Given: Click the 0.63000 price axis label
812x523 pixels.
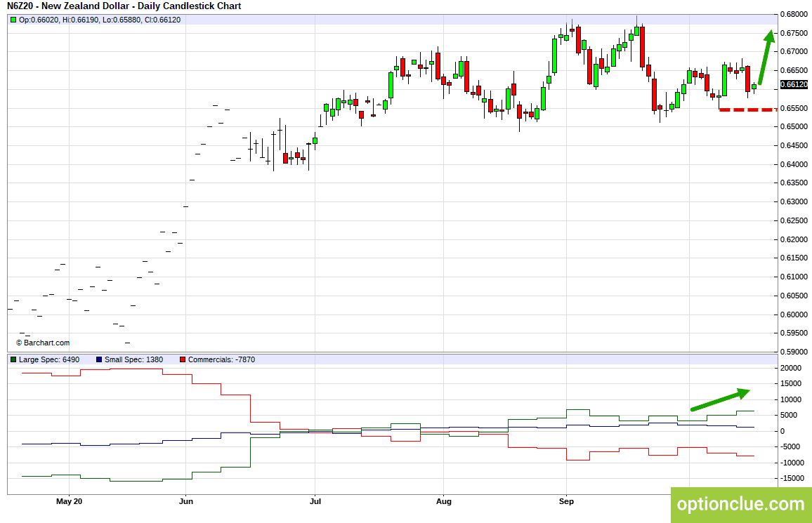Looking at the screenshot, I should tap(794, 201).
